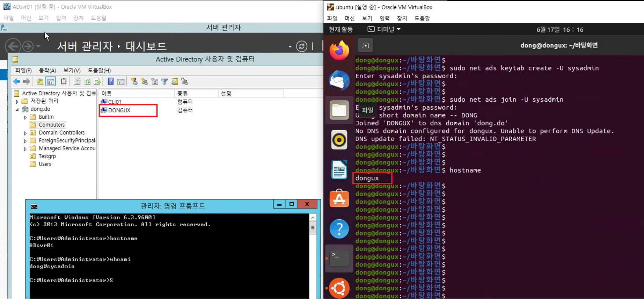The height and width of the screenshot is (299, 644).
Task: Select the Testgrp folder in tree
Action: click(47, 156)
